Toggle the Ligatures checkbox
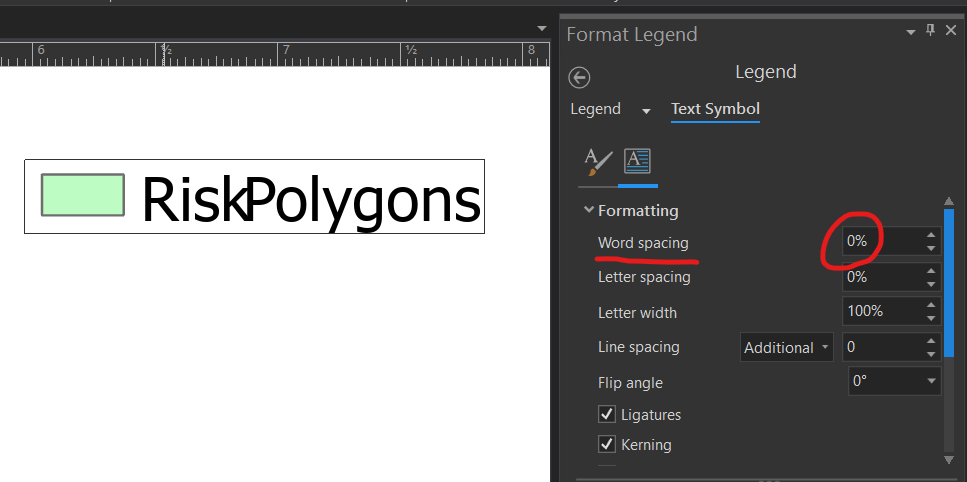The width and height of the screenshot is (967, 482). [607, 414]
